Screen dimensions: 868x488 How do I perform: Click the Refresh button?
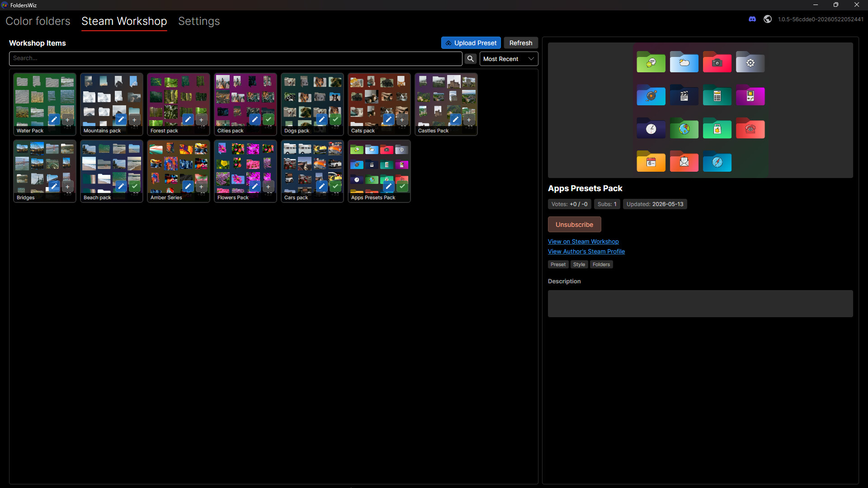coord(521,43)
